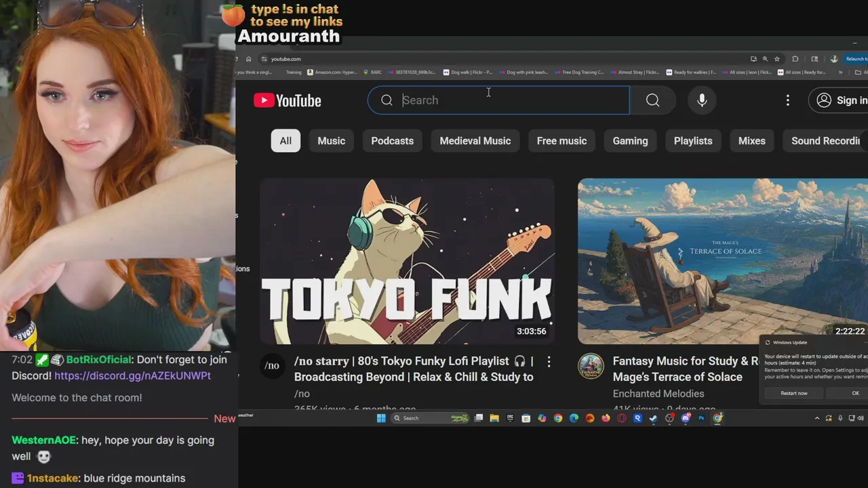The height and width of the screenshot is (488, 868).
Task: Open Firefox on taskbar
Action: 606,418
